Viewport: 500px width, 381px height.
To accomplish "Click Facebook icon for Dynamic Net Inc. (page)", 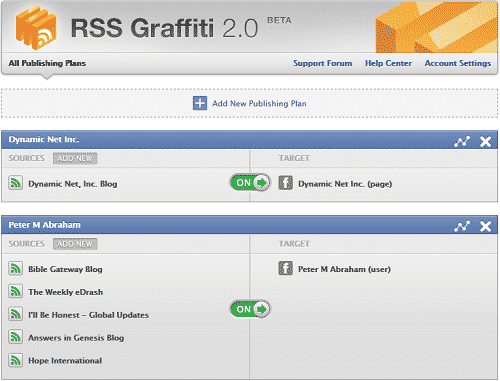I will 285,183.
